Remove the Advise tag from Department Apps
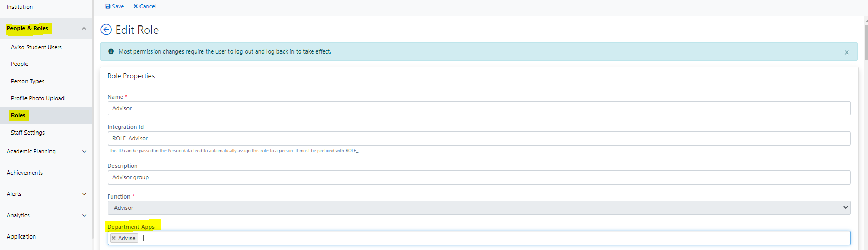The height and width of the screenshot is (250, 868). 113,238
